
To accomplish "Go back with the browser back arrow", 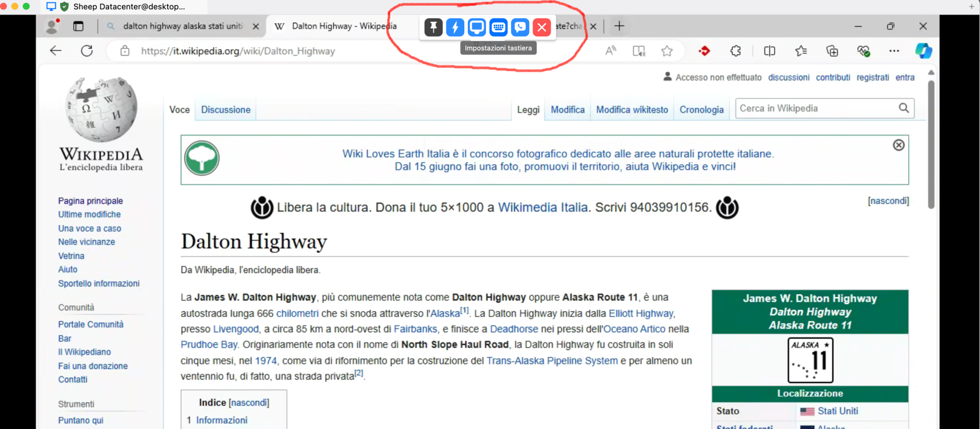I will [56, 51].
